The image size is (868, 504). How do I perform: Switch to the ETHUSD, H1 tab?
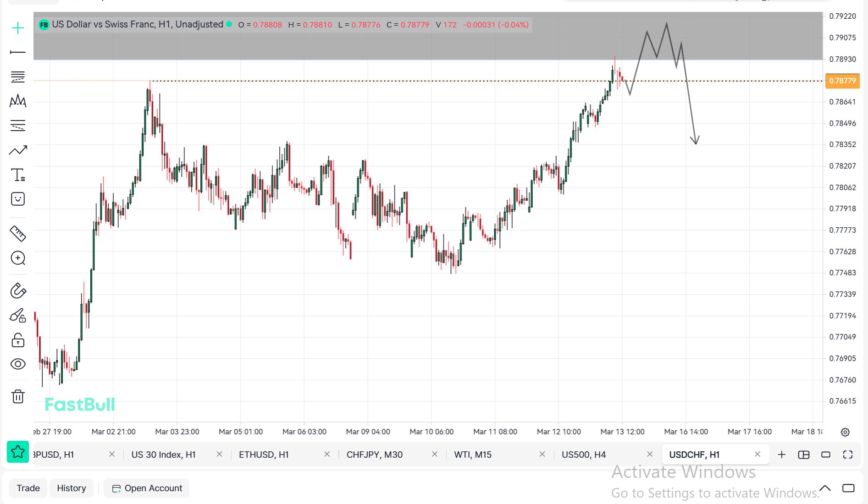[264, 455]
